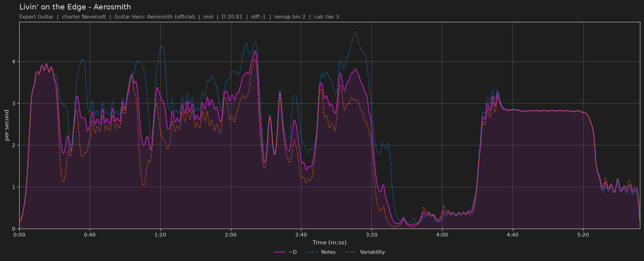Click the "Expert Guitar" subtitle text
Screen dimensions: 644x261
click(x=36, y=17)
